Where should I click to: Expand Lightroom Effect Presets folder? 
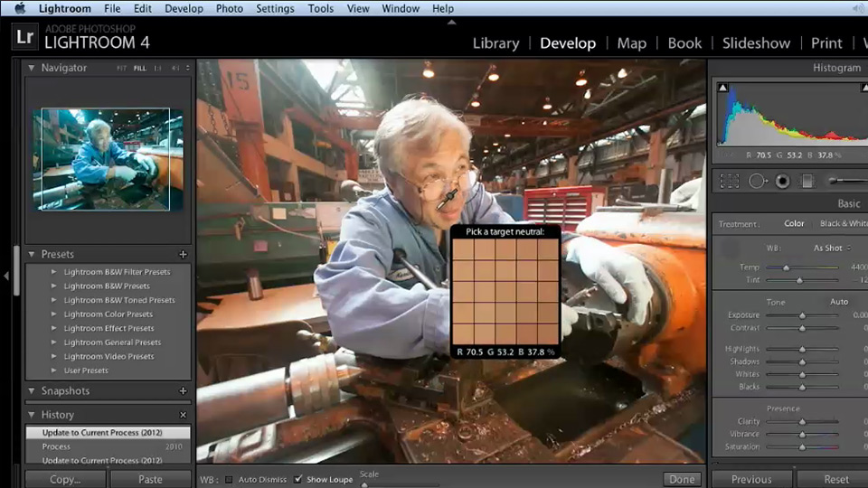[53, 328]
